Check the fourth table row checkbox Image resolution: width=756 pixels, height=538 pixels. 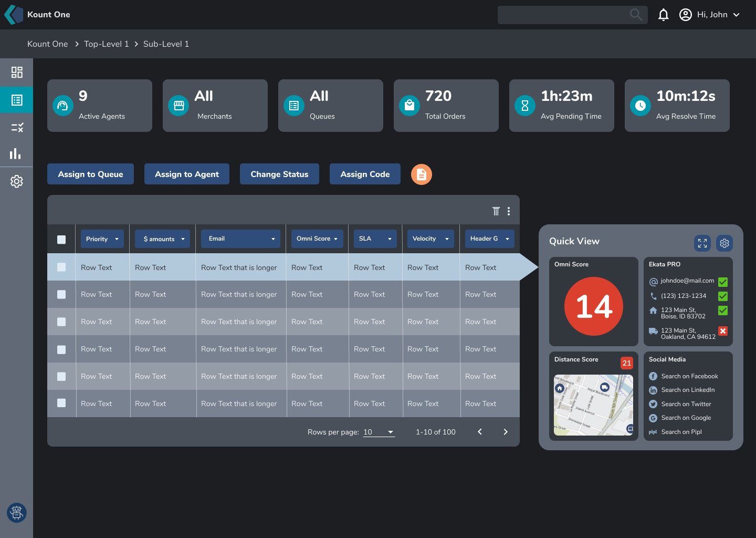61,349
